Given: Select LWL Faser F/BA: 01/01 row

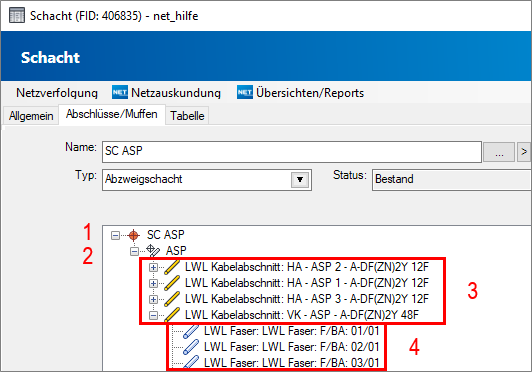Looking at the screenshot, I should [x=291, y=331].
